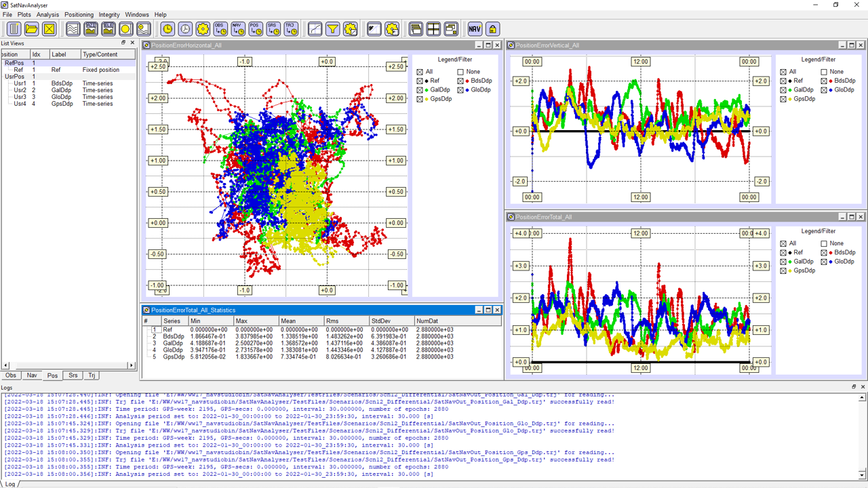This screenshot has height=488, width=868.
Task: Click the TRJ clock toolbar icon
Action: coord(290,28)
